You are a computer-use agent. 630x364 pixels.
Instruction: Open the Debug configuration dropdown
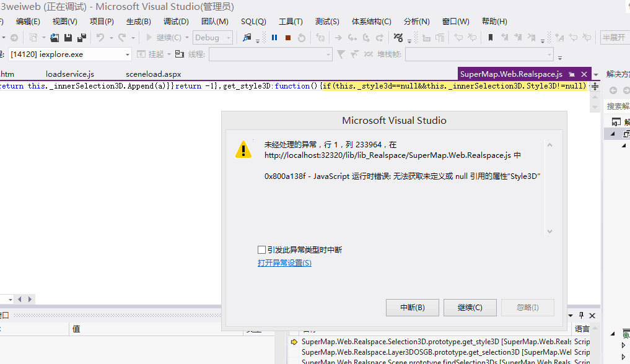tap(212, 37)
